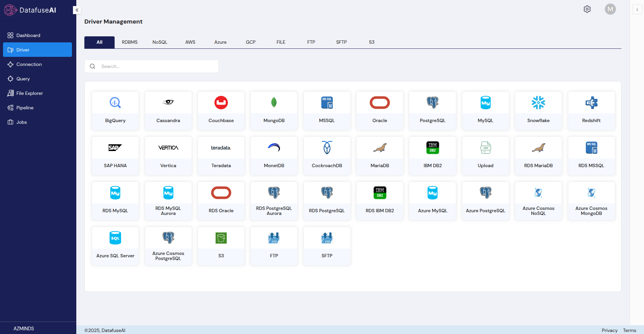644x334 pixels.
Task: Select the Cassandra eye icon
Action: click(168, 102)
